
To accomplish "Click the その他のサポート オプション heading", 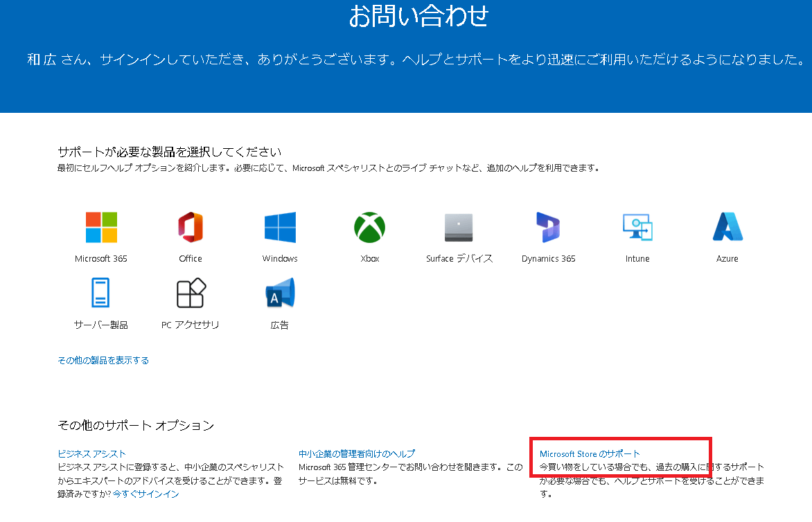I will 136,425.
